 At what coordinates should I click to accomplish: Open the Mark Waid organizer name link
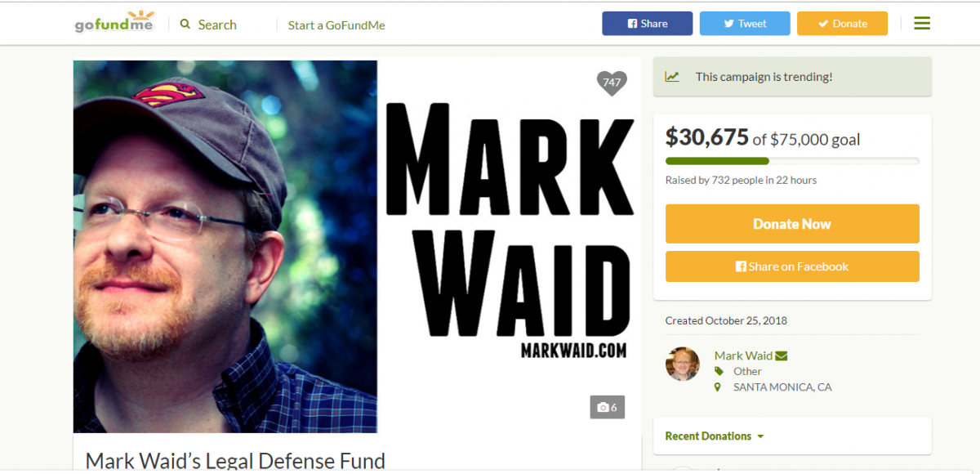[x=743, y=355]
